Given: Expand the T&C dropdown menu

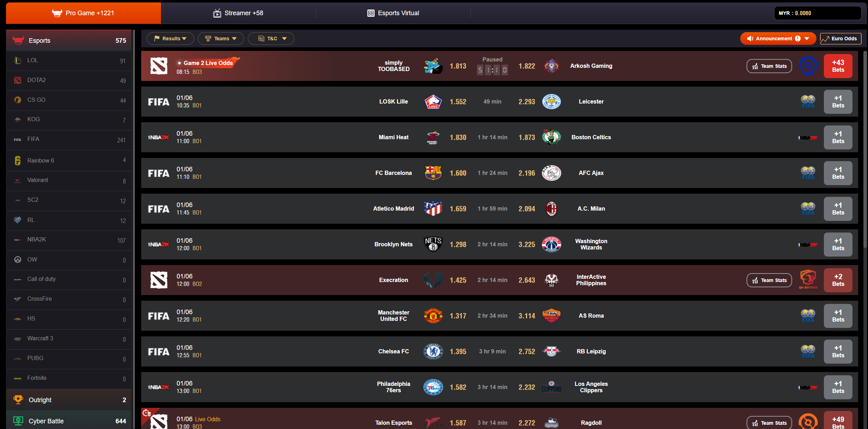Looking at the screenshot, I should pyautogui.click(x=271, y=39).
